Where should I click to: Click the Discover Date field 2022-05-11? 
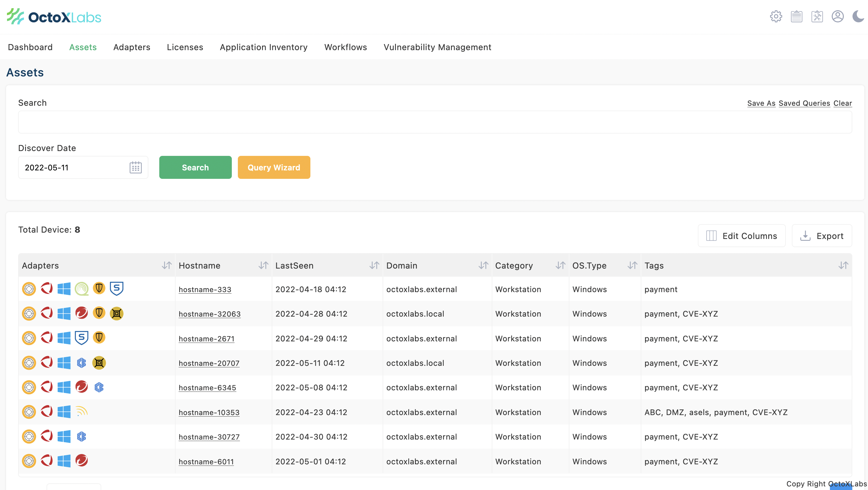point(83,167)
